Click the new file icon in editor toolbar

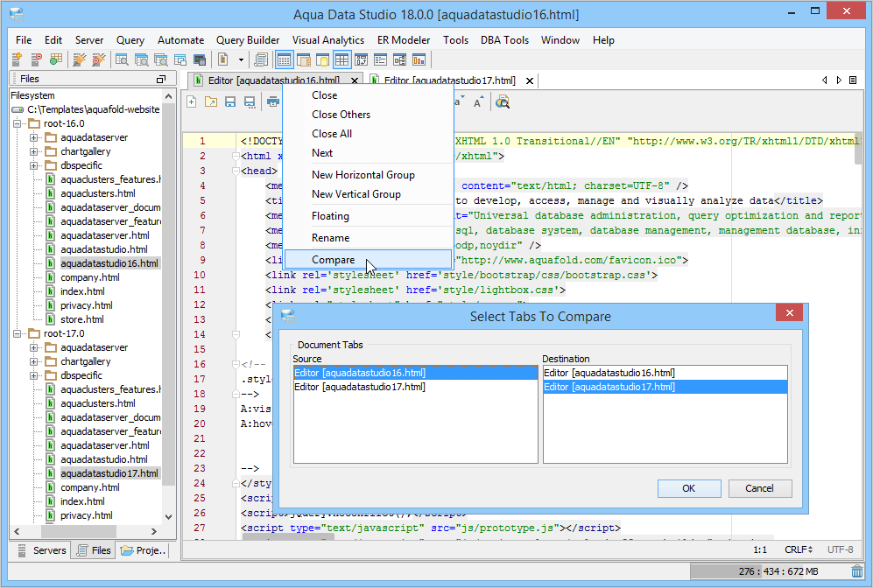pos(192,102)
